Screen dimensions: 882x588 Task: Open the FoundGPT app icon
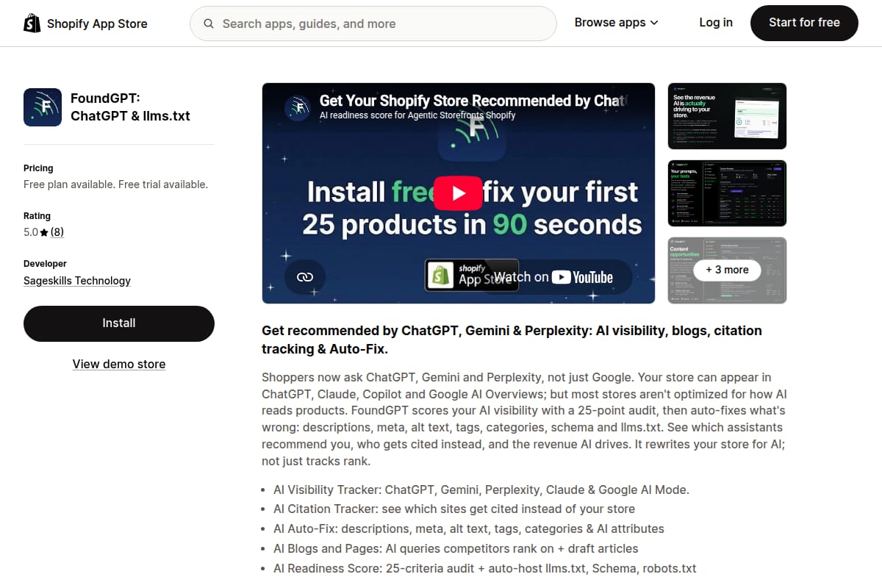[43, 107]
